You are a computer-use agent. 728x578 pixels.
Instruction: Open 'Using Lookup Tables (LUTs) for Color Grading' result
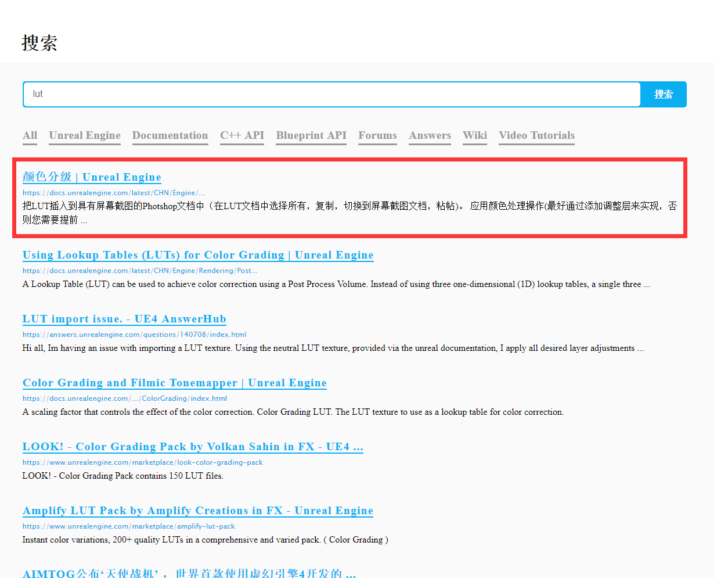pyautogui.click(x=198, y=255)
